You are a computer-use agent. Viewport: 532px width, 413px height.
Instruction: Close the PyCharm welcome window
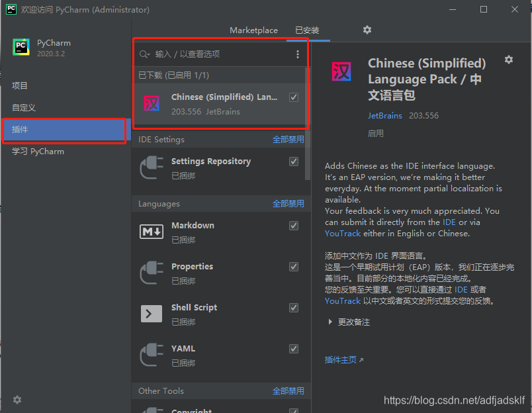coord(515,9)
